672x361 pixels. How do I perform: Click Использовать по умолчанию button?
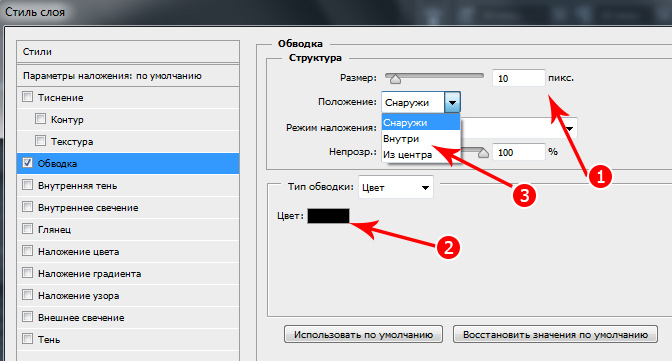coord(363,335)
